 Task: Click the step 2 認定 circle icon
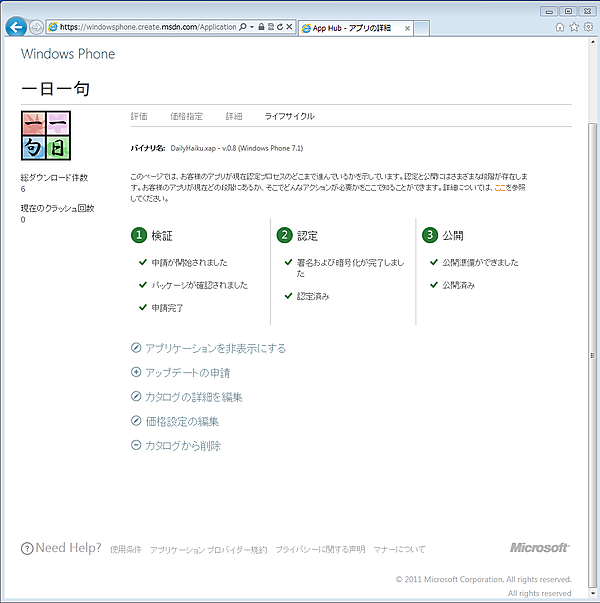point(284,235)
